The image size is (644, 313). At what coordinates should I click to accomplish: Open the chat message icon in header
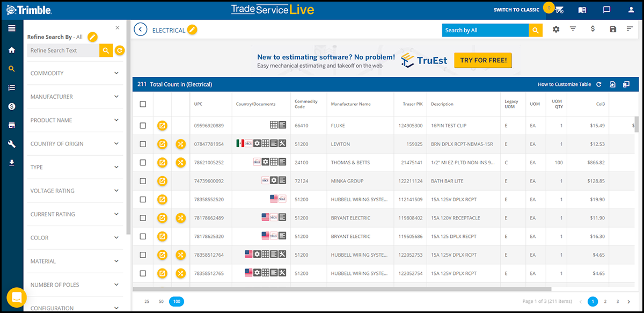[x=606, y=10]
